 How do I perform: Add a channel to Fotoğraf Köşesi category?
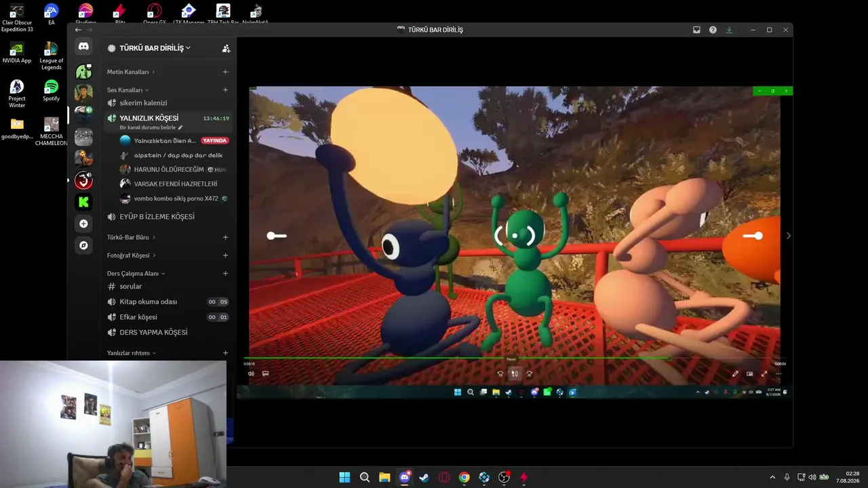point(226,256)
